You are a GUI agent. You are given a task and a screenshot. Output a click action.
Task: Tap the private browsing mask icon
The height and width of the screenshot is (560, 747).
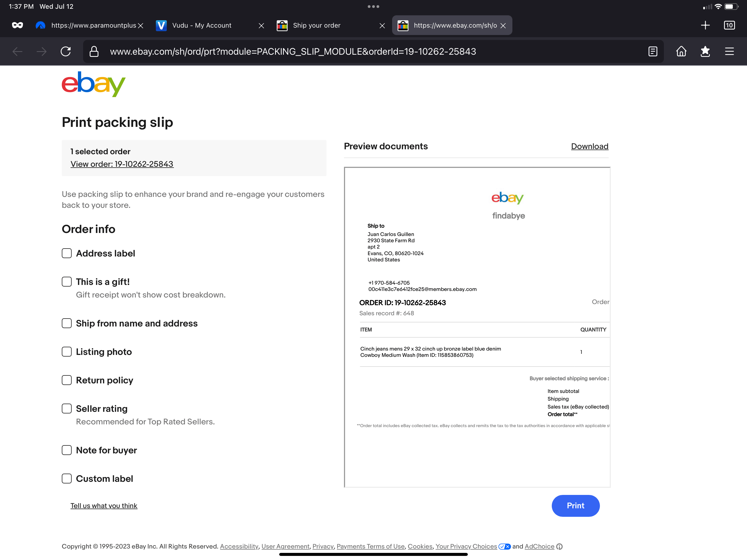click(x=17, y=25)
